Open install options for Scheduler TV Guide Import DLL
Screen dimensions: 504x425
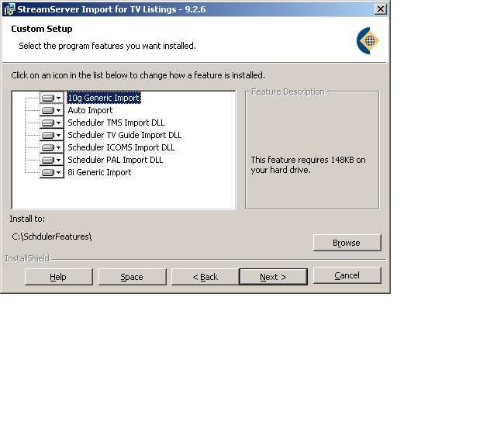pos(52,135)
